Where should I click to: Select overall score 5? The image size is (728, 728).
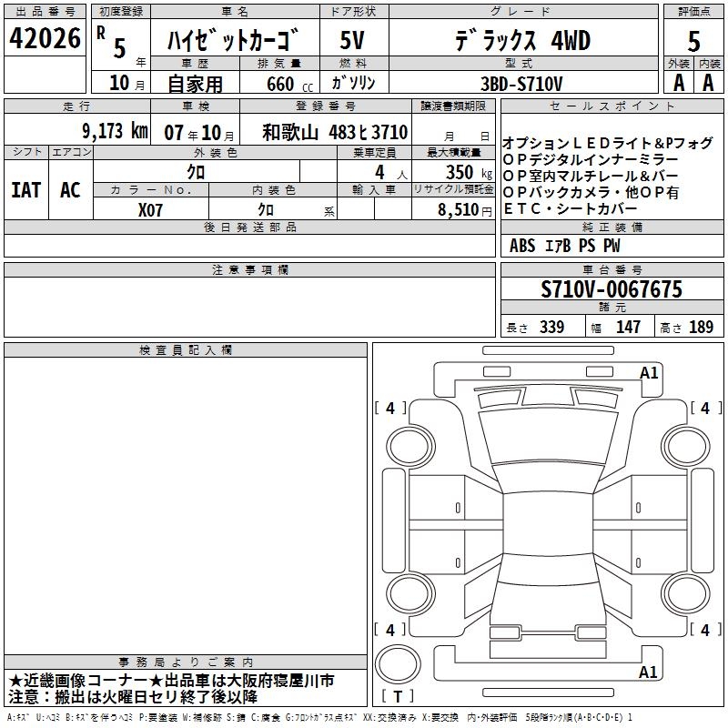click(x=693, y=42)
